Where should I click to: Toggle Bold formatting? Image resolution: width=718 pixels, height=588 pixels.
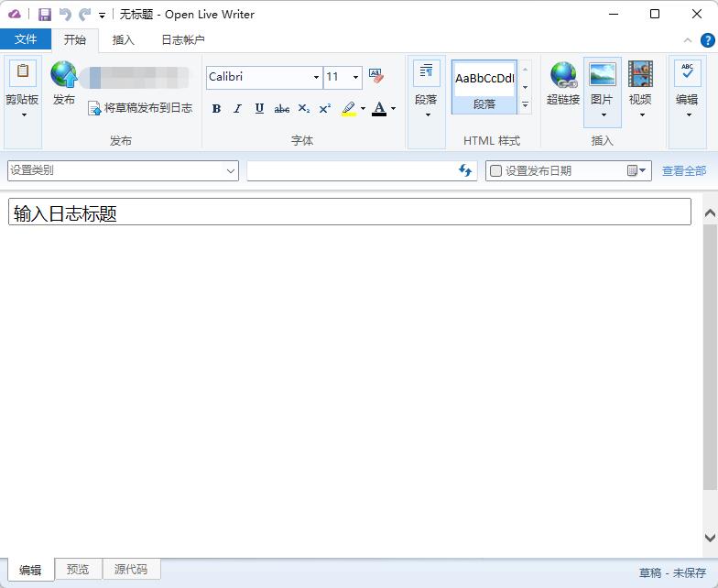click(x=216, y=108)
